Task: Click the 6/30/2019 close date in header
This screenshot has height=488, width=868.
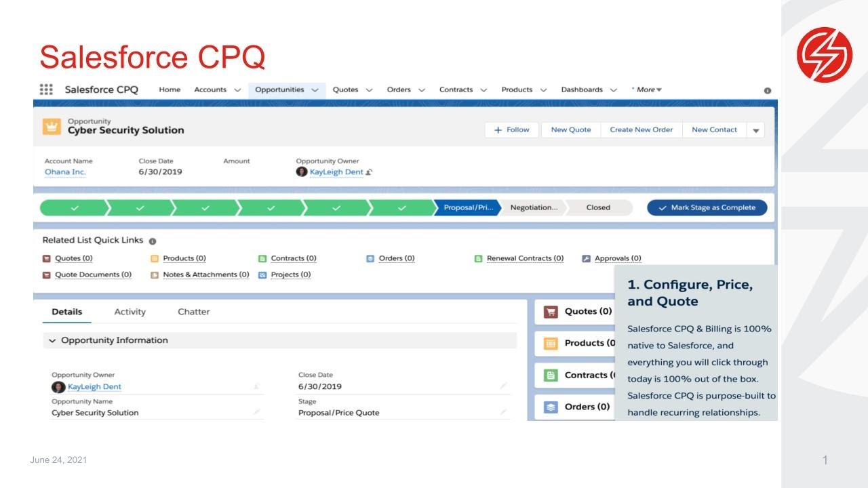Action: pos(160,172)
